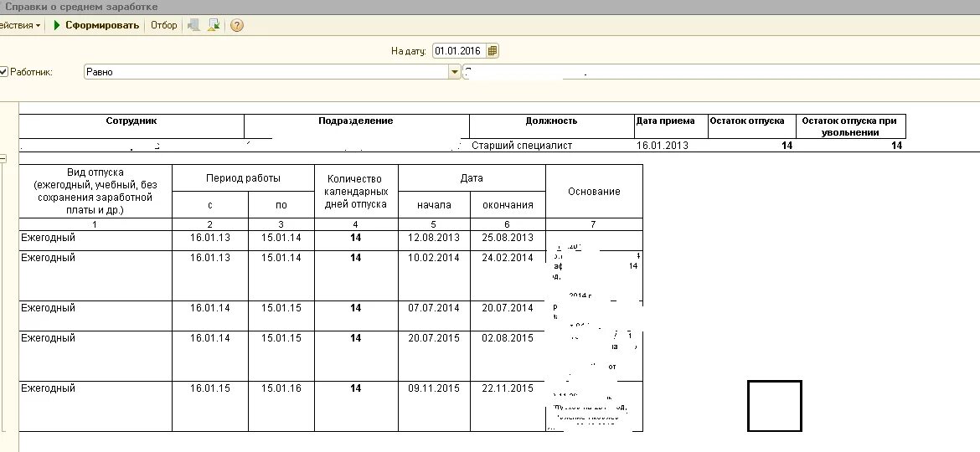Screen dimensions: 980x452
Task: Select Количество календарных дней отпуска header
Action: click(x=356, y=191)
